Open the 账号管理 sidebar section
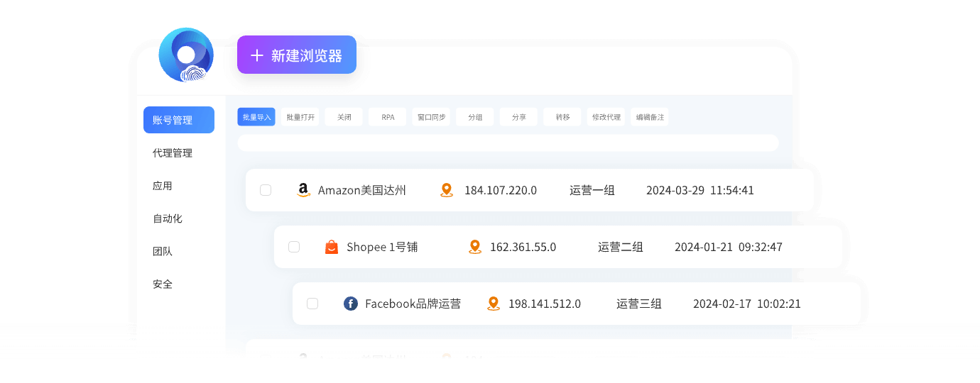980x383 pixels. (x=178, y=120)
